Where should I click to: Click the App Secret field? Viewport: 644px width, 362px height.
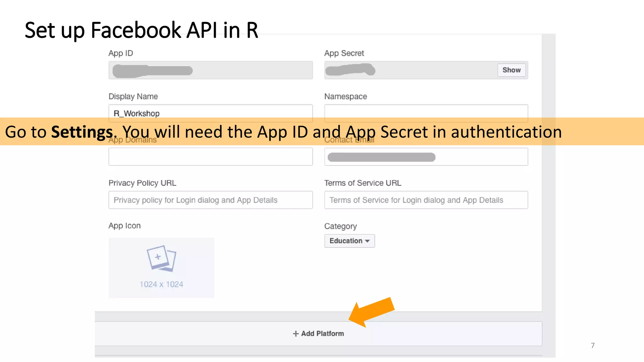click(x=426, y=70)
